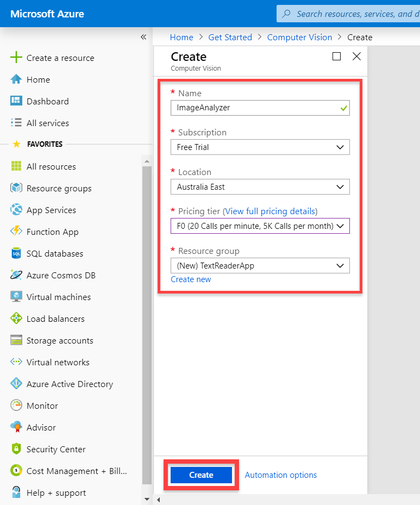
Task: Click the Load balancers diamond icon
Action: tap(16, 318)
